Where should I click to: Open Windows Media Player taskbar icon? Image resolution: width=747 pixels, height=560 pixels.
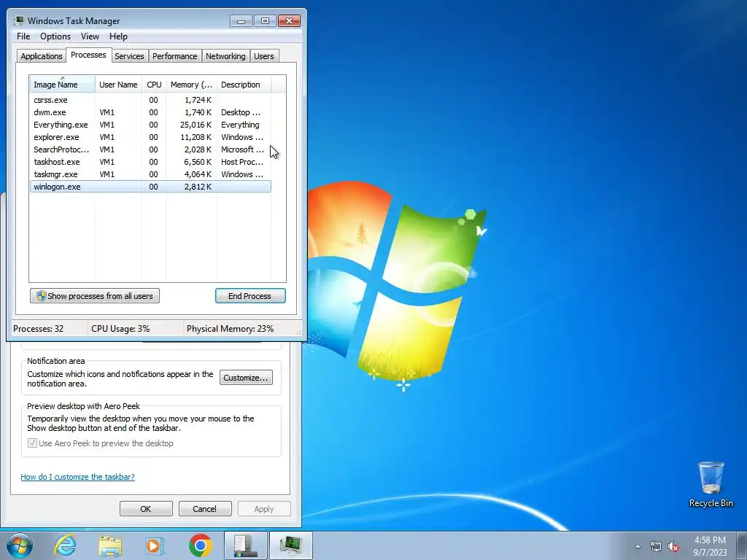pos(155,545)
